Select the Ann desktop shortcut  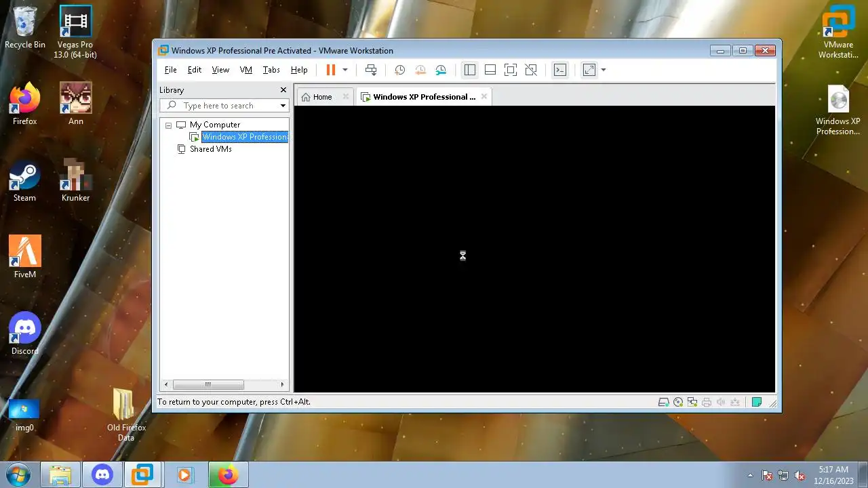tap(75, 104)
